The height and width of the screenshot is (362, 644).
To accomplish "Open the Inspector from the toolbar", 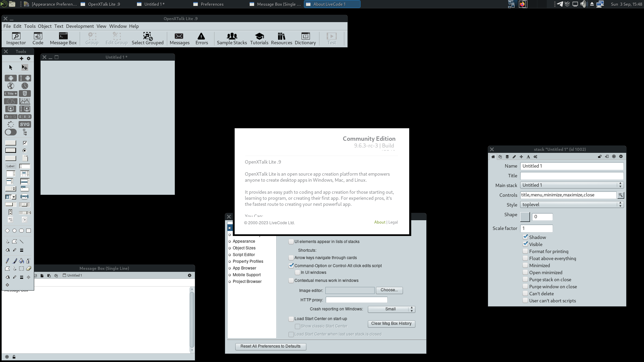I will tap(16, 39).
